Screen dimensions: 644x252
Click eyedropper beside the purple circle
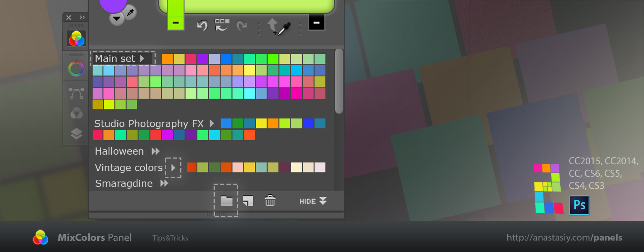tap(130, 13)
